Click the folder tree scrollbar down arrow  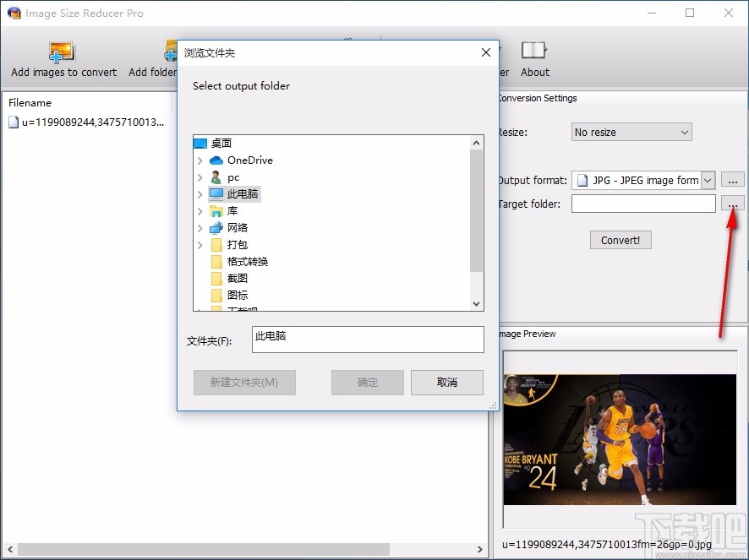pyautogui.click(x=476, y=303)
